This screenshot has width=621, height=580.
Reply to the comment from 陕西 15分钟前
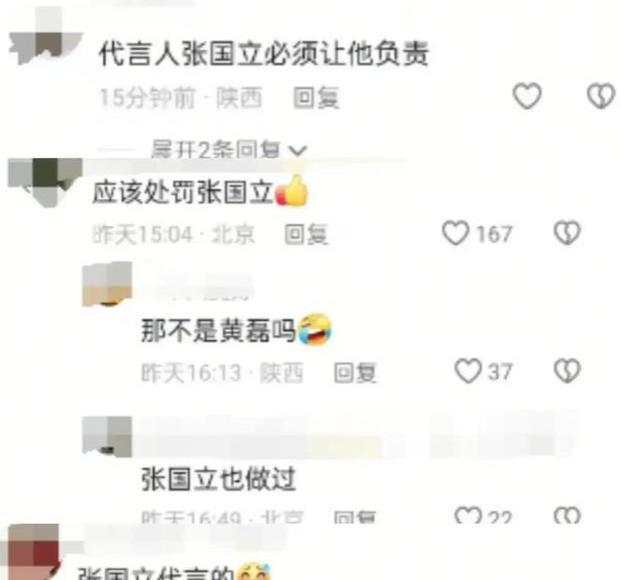[316, 97]
